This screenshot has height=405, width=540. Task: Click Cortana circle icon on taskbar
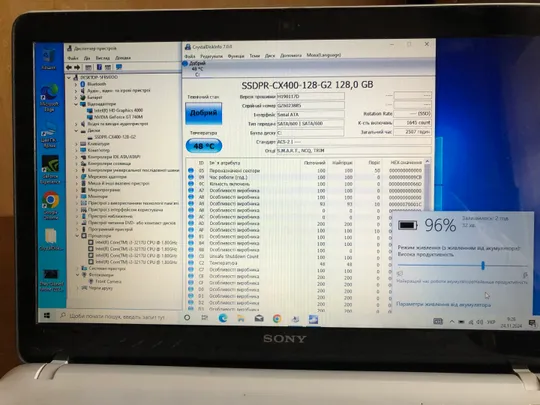coord(187,318)
